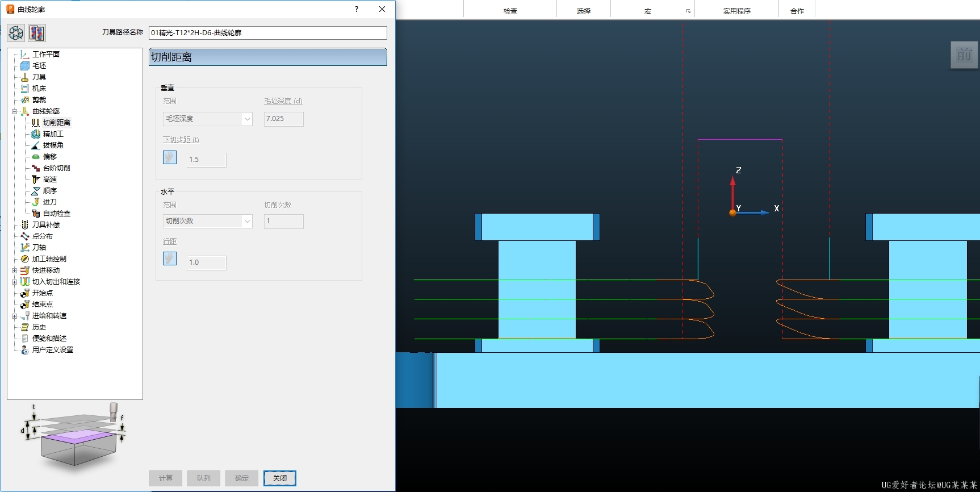This screenshot has height=492, width=980.
Task: Click the 关闭 close button
Action: [280, 478]
